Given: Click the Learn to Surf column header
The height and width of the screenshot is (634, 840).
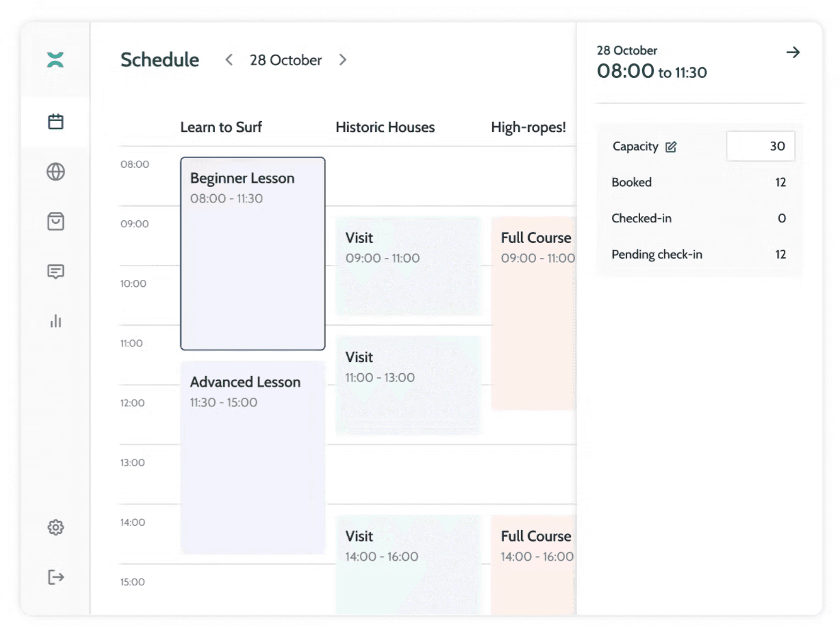Looking at the screenshot, I should [x=221, y=127].
